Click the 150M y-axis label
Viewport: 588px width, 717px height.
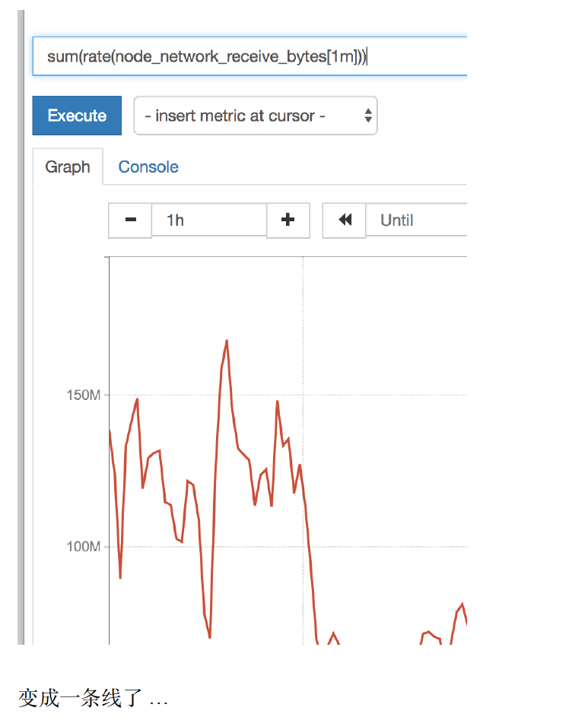(x=83, y=395)
